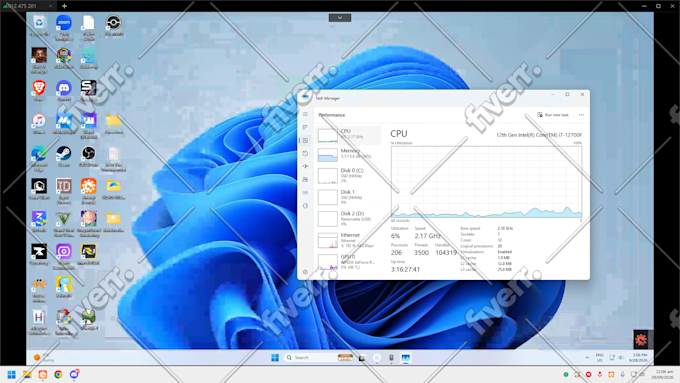680x383 pixels.
Task: Select GPU 0 performance entry
Action: 348,262
